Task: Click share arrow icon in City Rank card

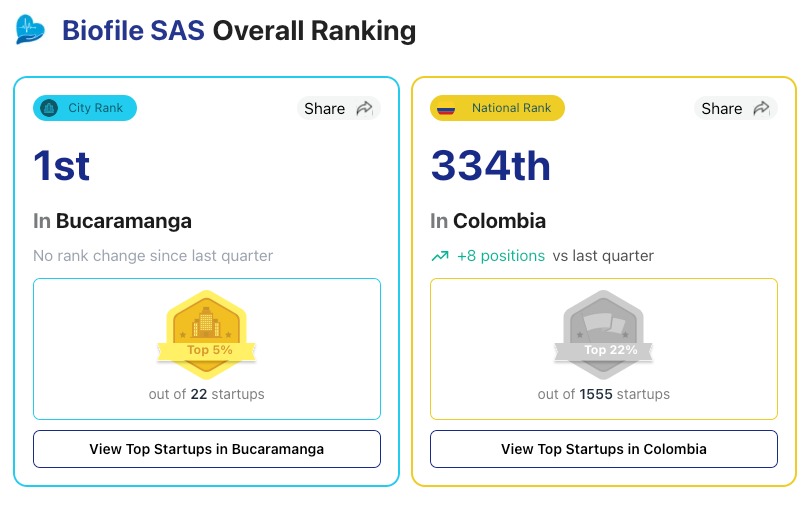Action: [364, 108]
